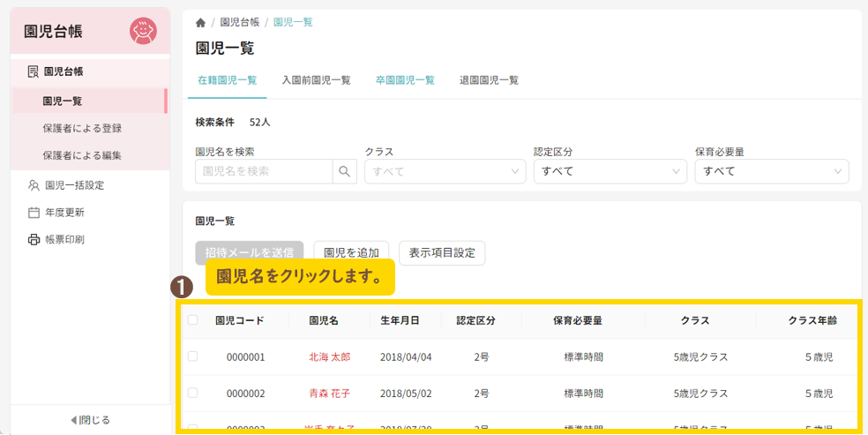Viewport: 868px width, 435px height.
Task: Click the magnifier search button
Action: tap(345, 171)
